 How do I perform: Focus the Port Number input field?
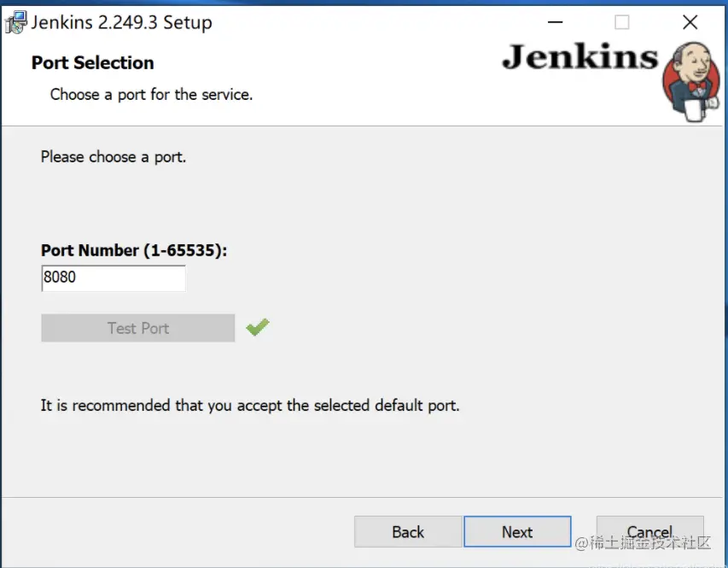[x=114, y=278]
